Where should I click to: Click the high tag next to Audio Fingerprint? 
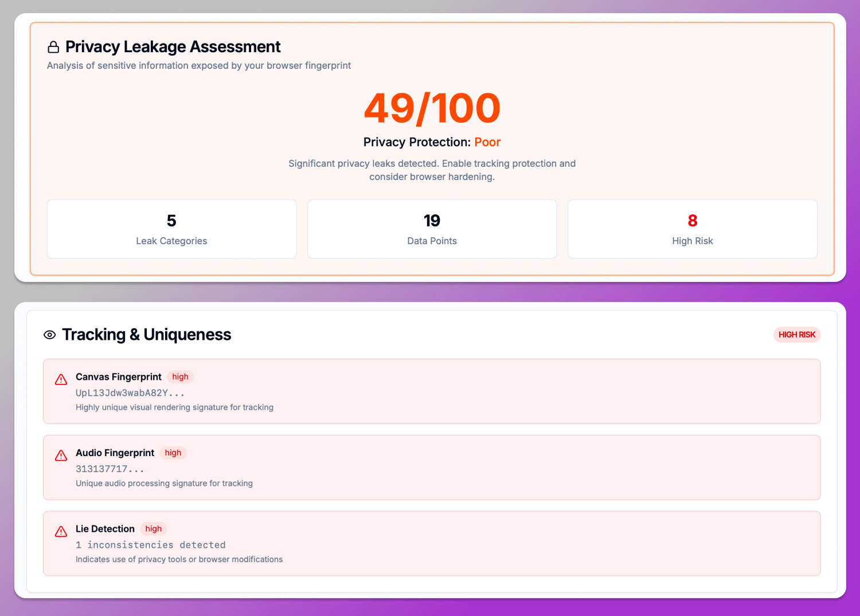pyautogui.click(x=173, y=453)
